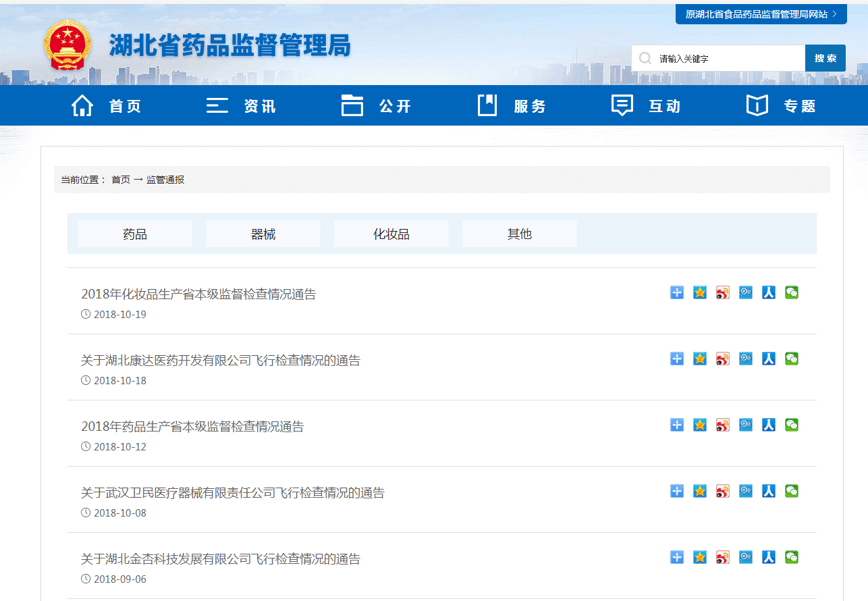This screenshot has height=601, width=868.
Task: Click the magnifier icon in the search box
Action: (x=645, y=58)
